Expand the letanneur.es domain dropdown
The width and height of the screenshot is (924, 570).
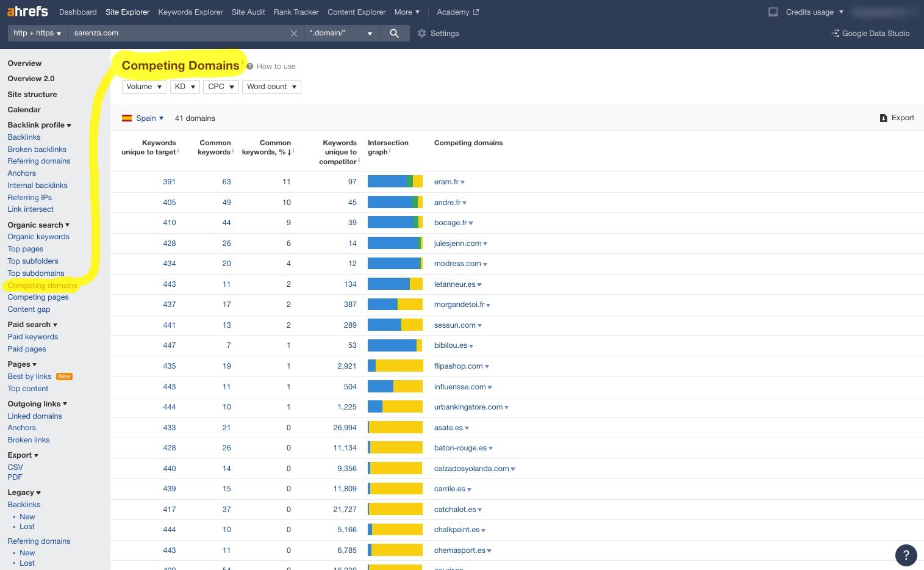pos(479,285)
